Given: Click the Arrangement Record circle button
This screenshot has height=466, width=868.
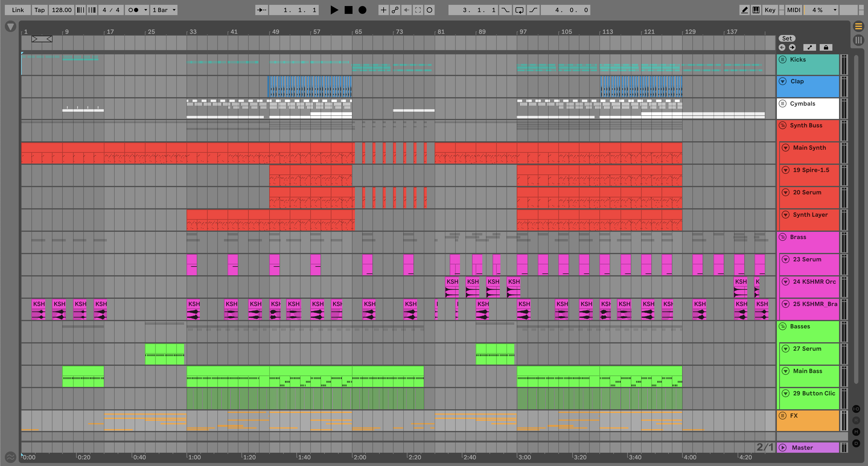Looking at the screenshot, I should (362, 10).
